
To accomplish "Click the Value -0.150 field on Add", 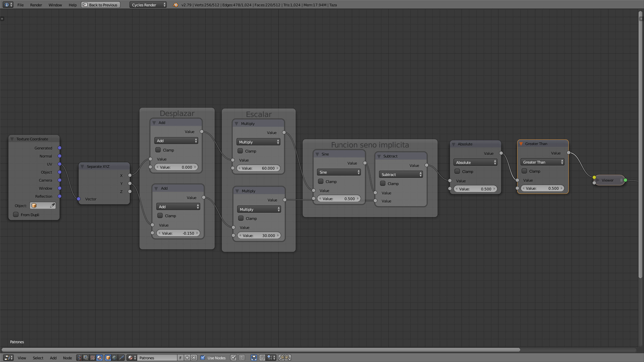I will coord(178,233).
